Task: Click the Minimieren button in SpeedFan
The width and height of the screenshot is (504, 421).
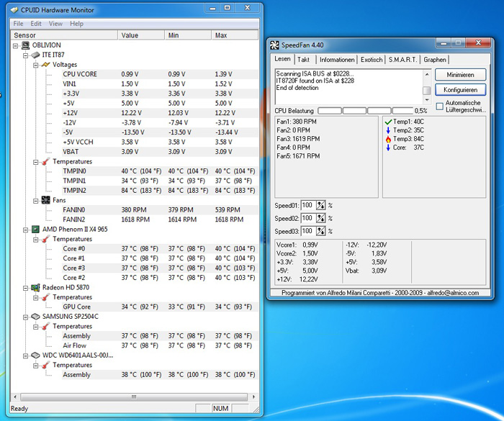Action: [460, 75]
